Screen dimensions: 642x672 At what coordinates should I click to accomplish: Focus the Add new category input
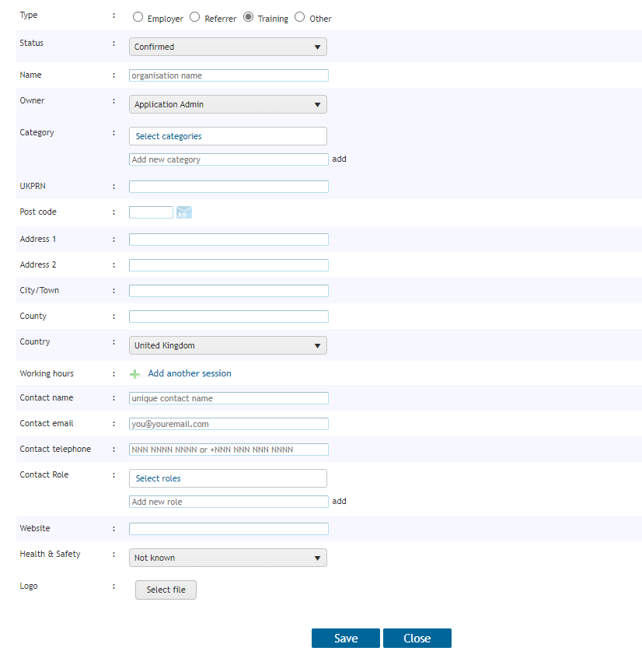(x=229, y=159)
